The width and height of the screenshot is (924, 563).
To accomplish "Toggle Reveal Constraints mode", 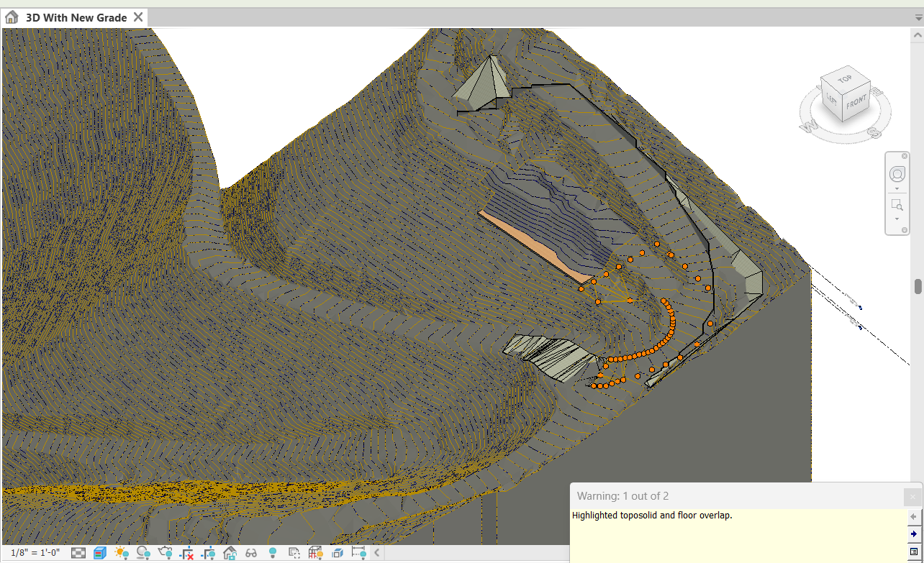I will click(358, 553).
